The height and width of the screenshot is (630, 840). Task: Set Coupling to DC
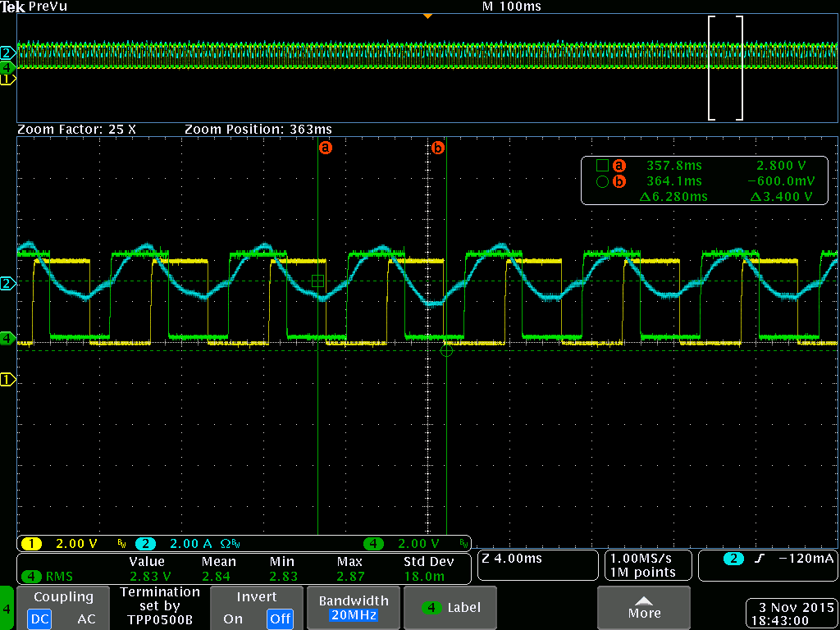[42, 619]
